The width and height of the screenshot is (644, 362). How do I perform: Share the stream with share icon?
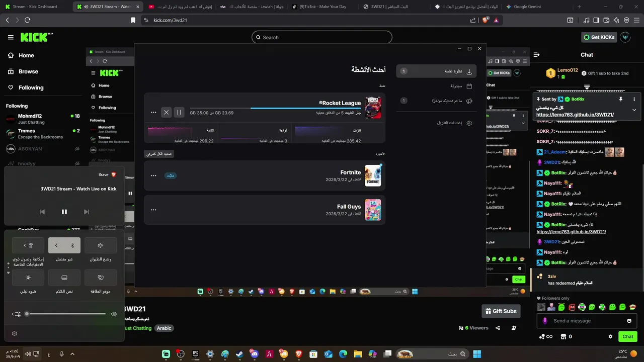498,328
